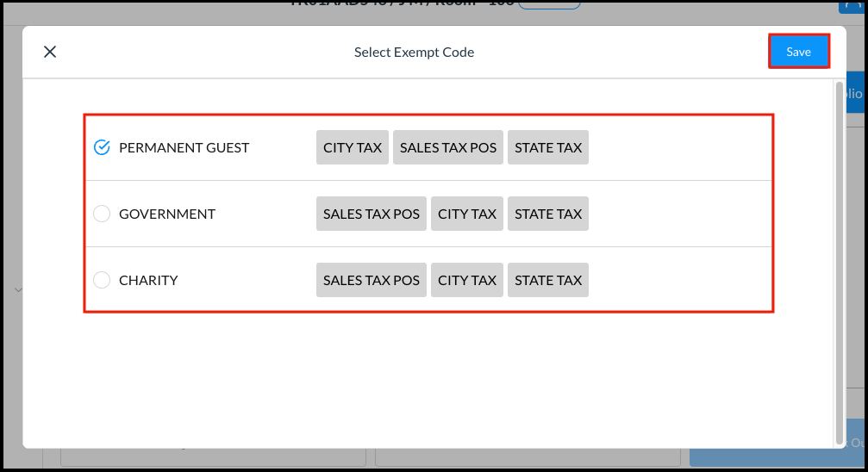
Task: Click the dialog's vertical scrollbar
Action: (840, 258)
